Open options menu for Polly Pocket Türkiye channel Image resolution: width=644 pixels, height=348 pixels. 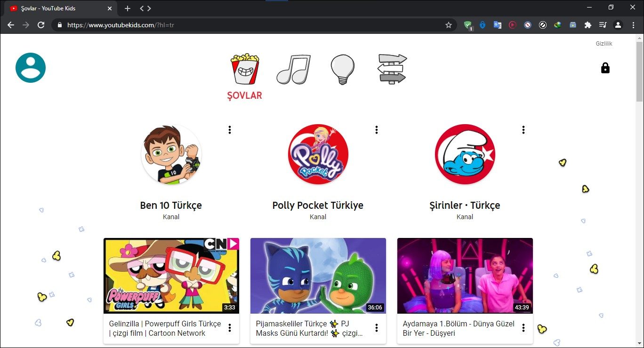click(377, 130)
